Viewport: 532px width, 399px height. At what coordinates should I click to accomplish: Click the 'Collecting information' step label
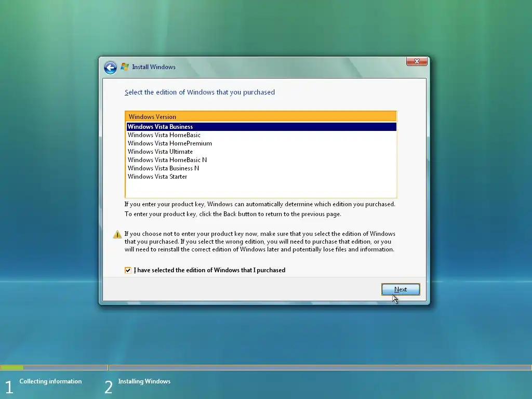(50, 381)
